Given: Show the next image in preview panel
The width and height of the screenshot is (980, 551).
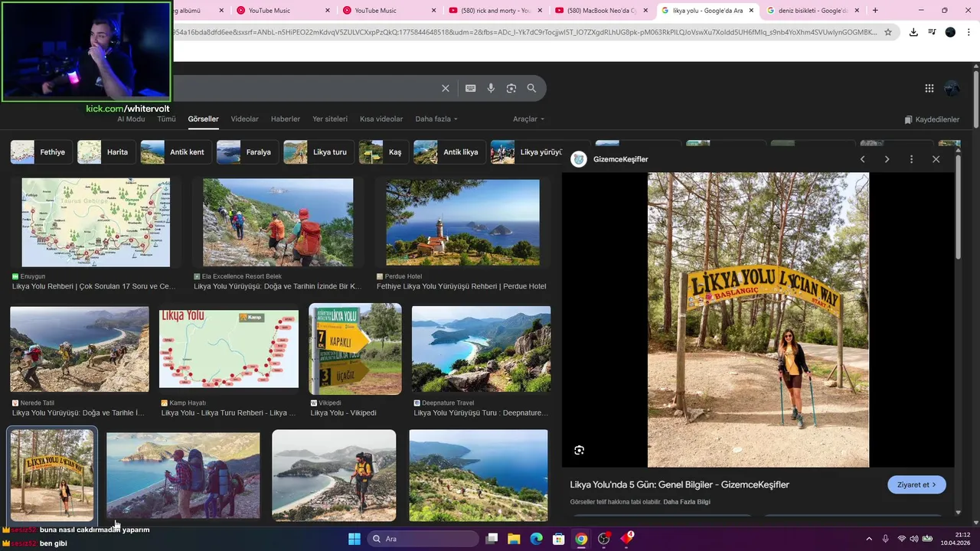Looking at the screenshot, I should pos(887,159).
